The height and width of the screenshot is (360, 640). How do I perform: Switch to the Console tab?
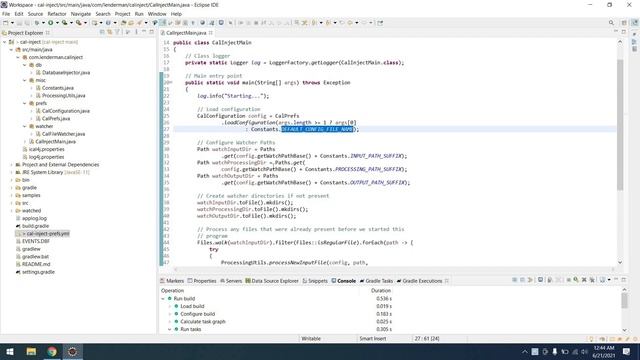click(x=344, y=281)
